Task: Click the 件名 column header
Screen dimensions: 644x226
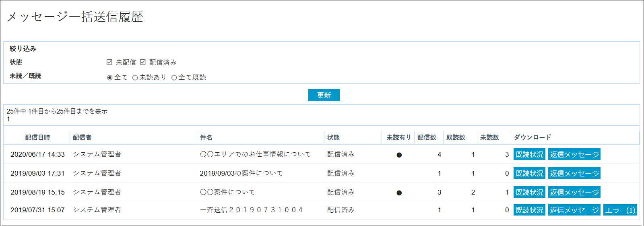Action: pyautogui.click(x=206, y=137)
